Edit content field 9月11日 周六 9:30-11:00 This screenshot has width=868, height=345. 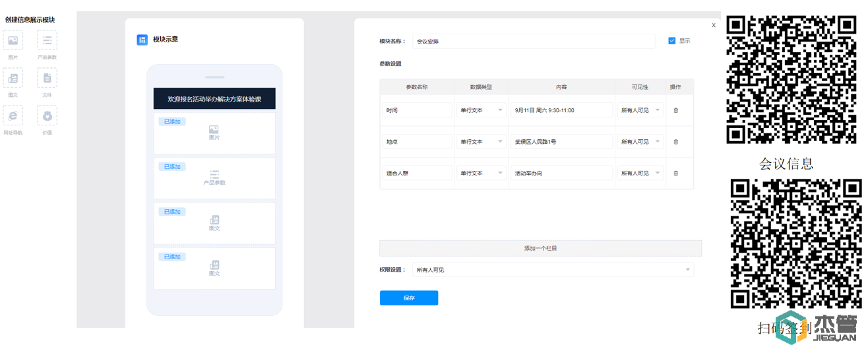click(561, 110)
